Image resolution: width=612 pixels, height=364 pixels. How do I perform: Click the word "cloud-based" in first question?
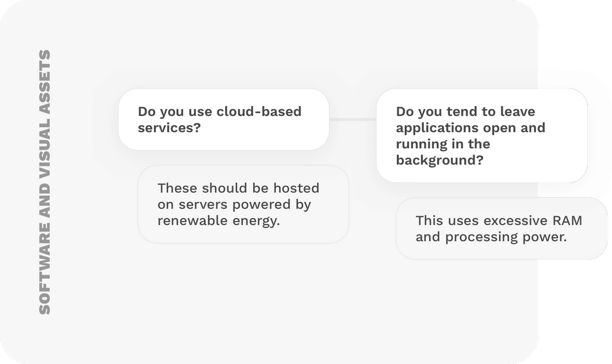(x=259, y=112)
